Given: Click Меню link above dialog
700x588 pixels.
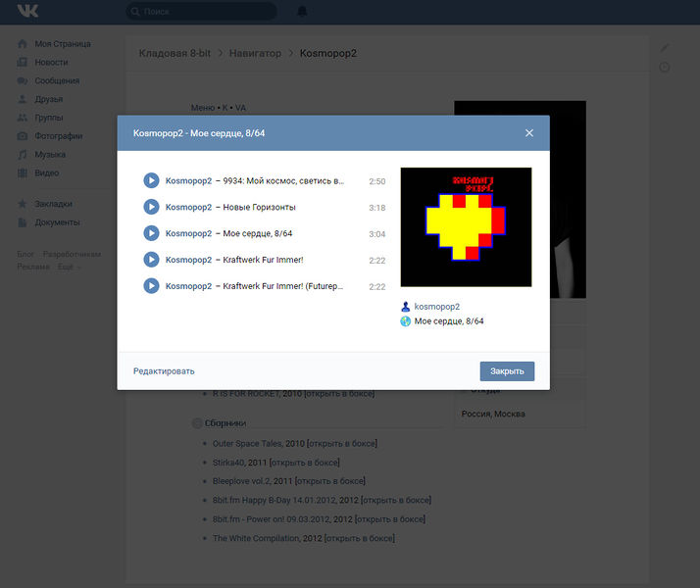Looking at the screenshot, I should (x=203, y=108).
